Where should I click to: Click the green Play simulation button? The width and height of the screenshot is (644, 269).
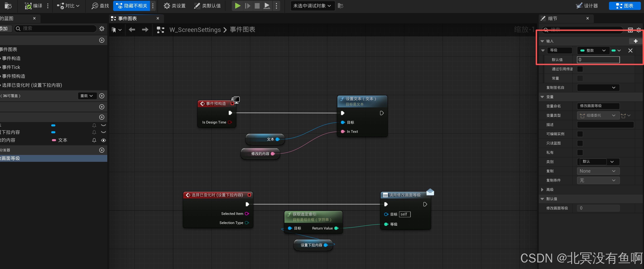(x=237, y=6)
